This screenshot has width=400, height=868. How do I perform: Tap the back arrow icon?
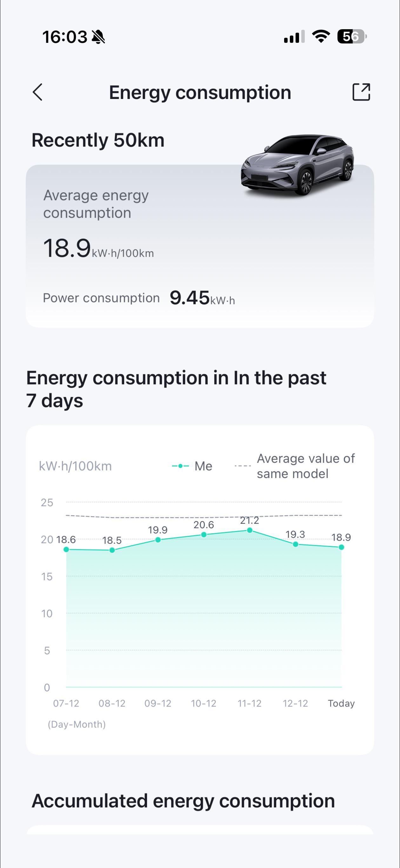pyautogui.click(x=38, y=92)
